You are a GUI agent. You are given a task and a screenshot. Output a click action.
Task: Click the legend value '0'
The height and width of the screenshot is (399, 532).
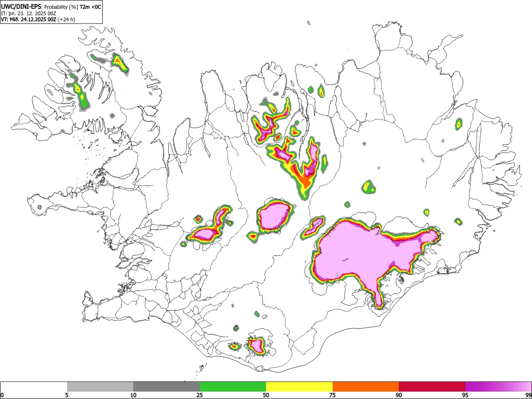pyautogui.click(x=2, y=395)
